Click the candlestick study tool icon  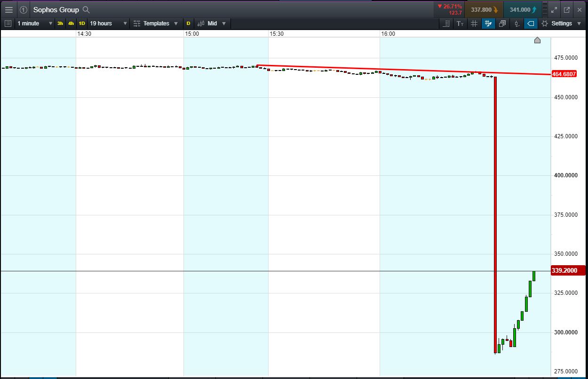(516, 24)
